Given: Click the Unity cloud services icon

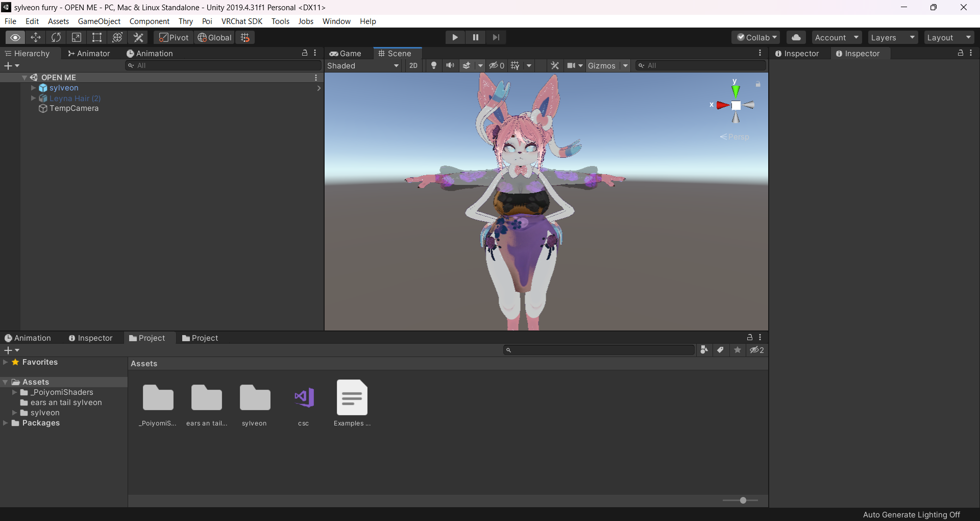Looking at the screenshot, I should pos(796,37).
